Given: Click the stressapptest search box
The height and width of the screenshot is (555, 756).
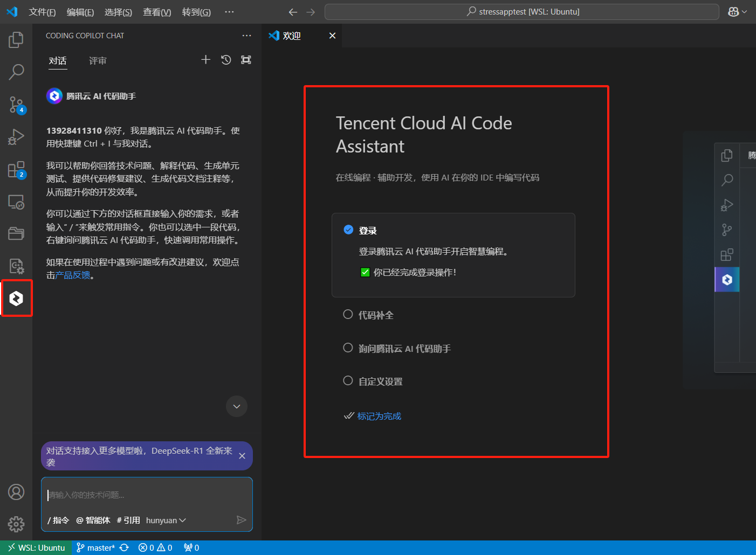Looking at the screenshot, I should (521, 12).
